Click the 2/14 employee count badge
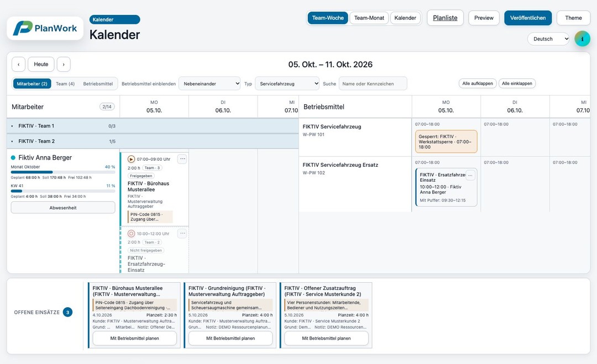The height and width of the screenshot is (364, 597). pos(107,107)
